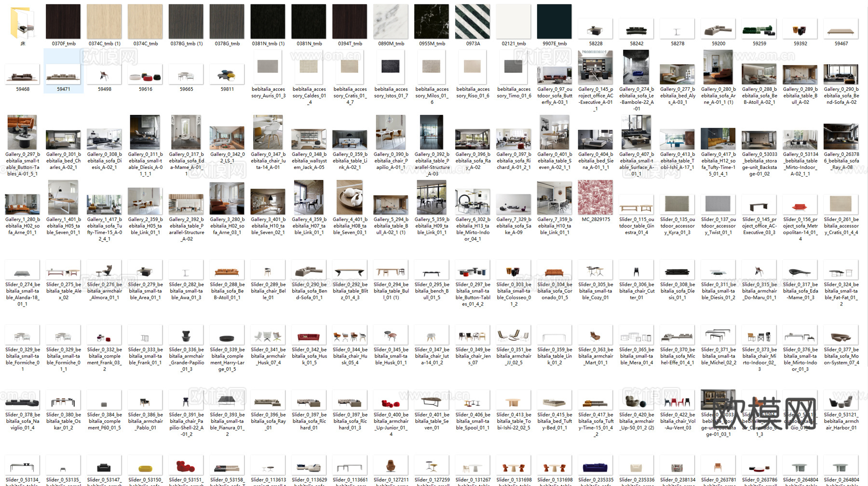Select the 59392 model thumbnail
Image resolution: width=868 pixels, height=486 pixels.
[x=800, y=30]
